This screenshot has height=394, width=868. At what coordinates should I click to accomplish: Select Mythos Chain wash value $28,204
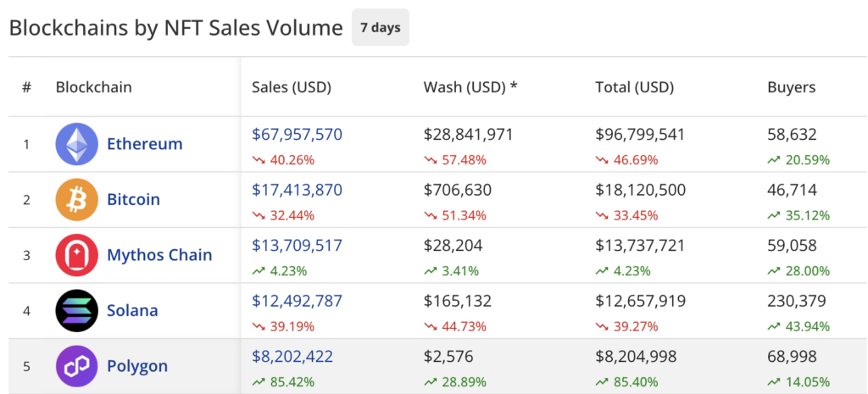[453, 245]
